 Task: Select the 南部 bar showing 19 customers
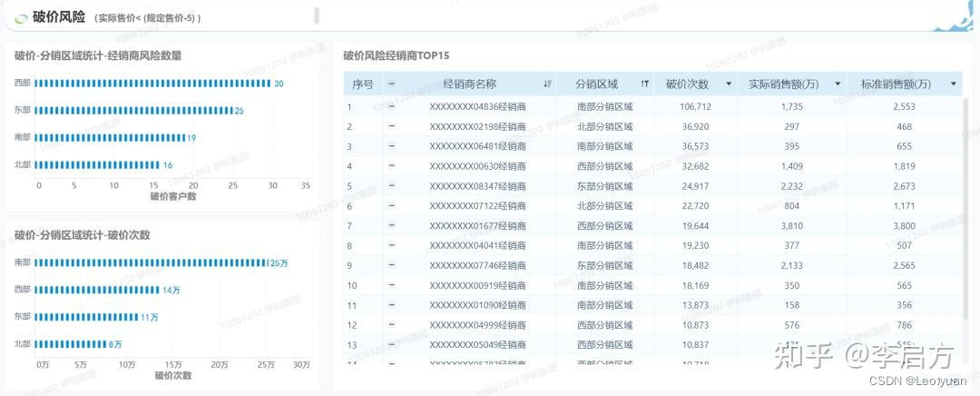click(110, 138)
